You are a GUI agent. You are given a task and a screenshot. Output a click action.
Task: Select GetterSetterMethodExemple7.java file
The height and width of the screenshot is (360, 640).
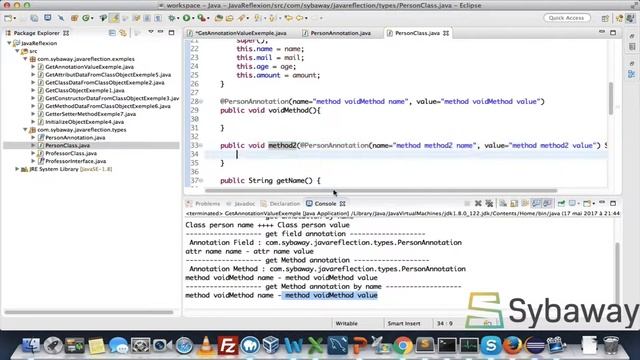coord(91,114)
